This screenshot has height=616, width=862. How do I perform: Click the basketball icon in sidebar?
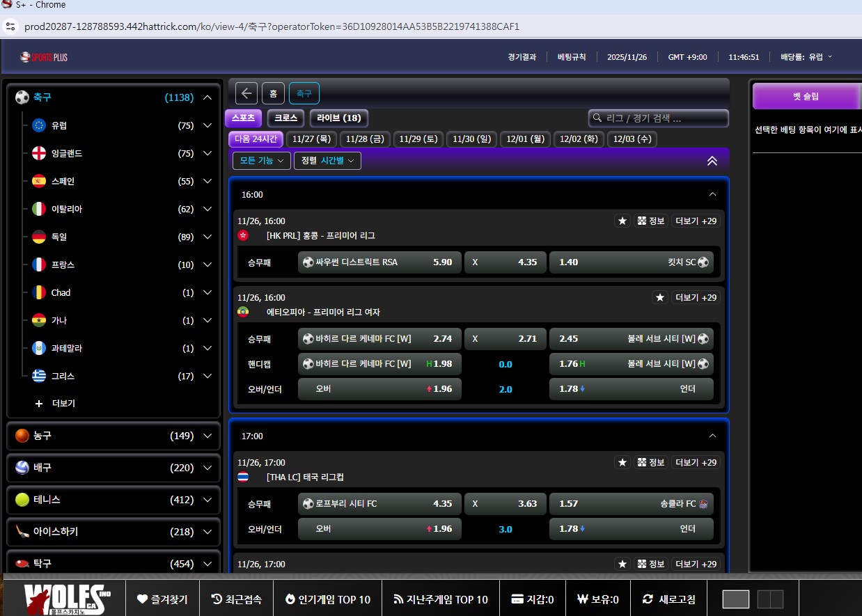(x=22, y=436)
